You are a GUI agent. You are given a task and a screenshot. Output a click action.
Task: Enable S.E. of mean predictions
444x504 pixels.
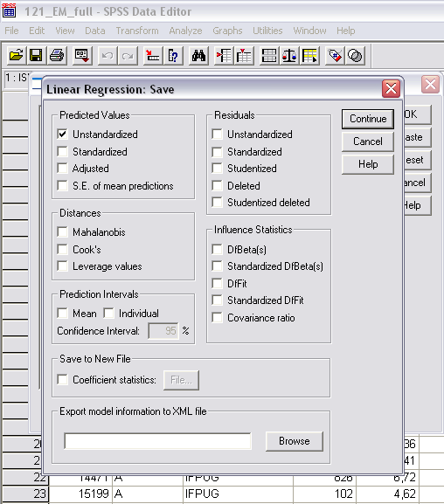tap(62, 185)
